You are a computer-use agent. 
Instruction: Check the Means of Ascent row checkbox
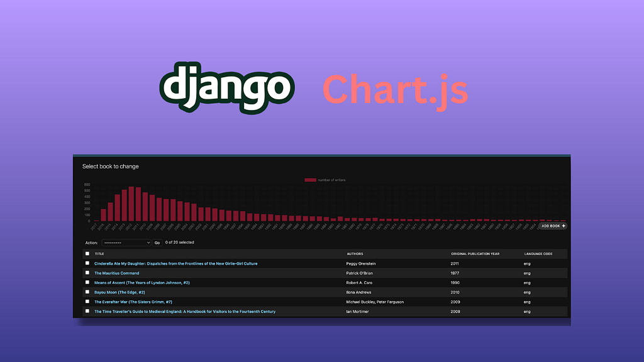87,282
